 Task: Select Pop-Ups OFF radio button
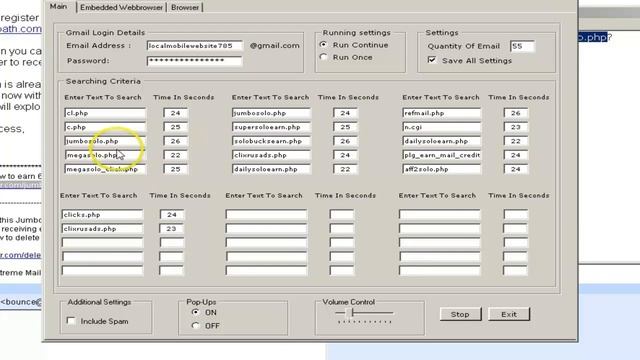coord(196,325)
